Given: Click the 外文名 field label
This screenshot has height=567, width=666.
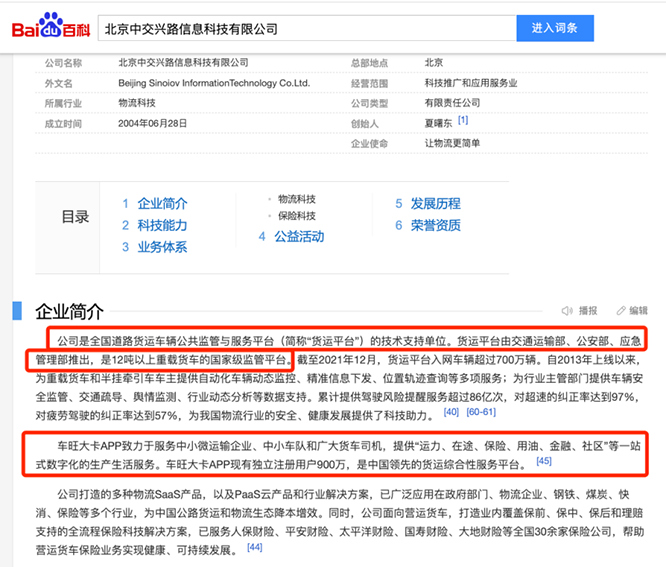Looking at the screenshot, I should pyautogui.click(x=59, y=84).
